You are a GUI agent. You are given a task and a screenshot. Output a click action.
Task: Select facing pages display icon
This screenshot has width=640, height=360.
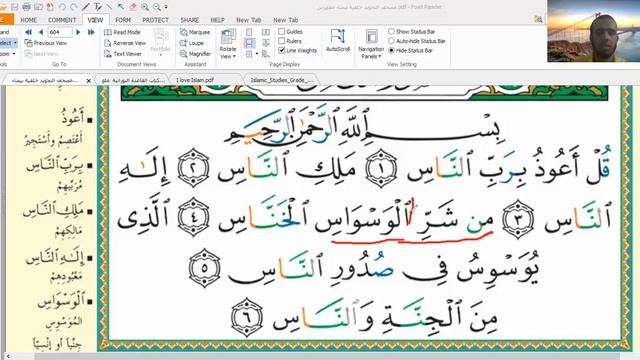266,32
